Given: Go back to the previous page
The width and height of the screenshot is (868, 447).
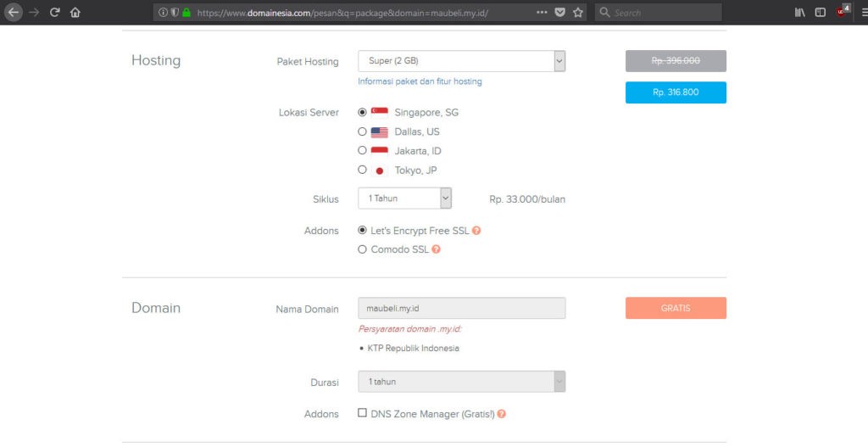Looking at the screenshot, I should 14,12.
